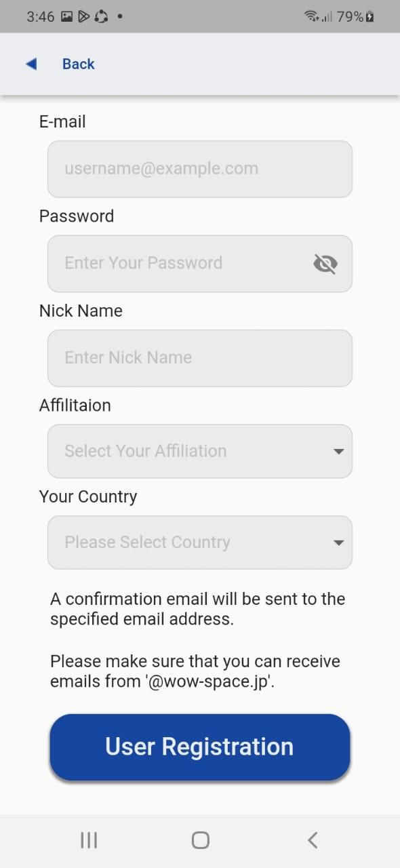Image resolution: width=400 pixels, height=868 pixels.
Task: Tap the image notification icon in status bar
Action: click(x=66, y=17)
